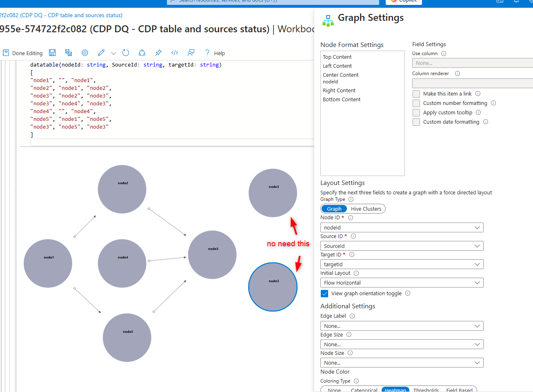Open Help from the toolbar
The height and width of the screenshot is (392, 533).
[215, 53]
